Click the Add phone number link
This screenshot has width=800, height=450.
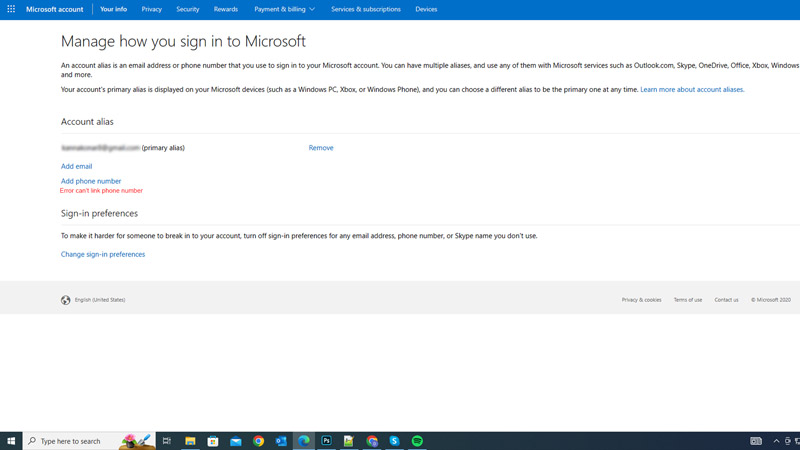click(x=91, y=181)
